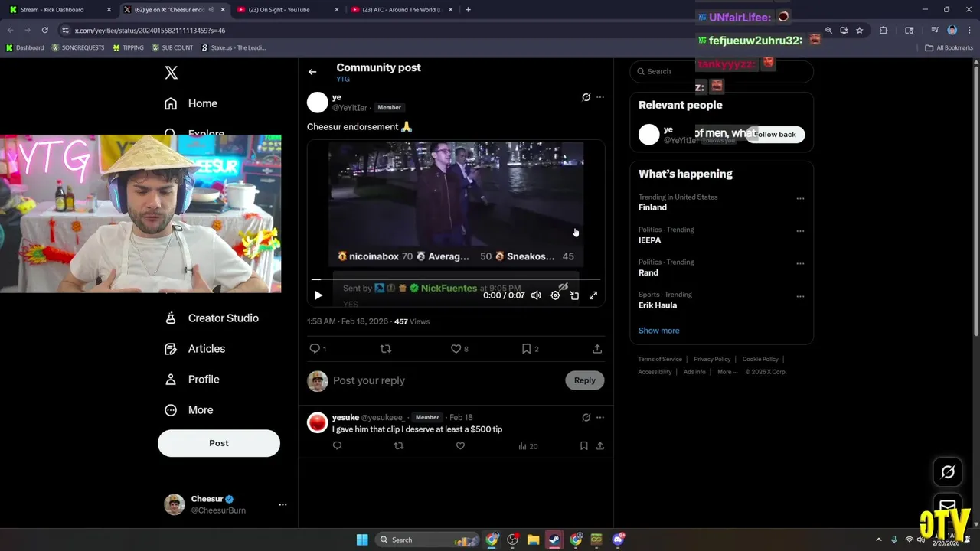The height and width of the screenshot is (551, 980).
Task: Share ye's post
Action: click(x=597, y=349)
